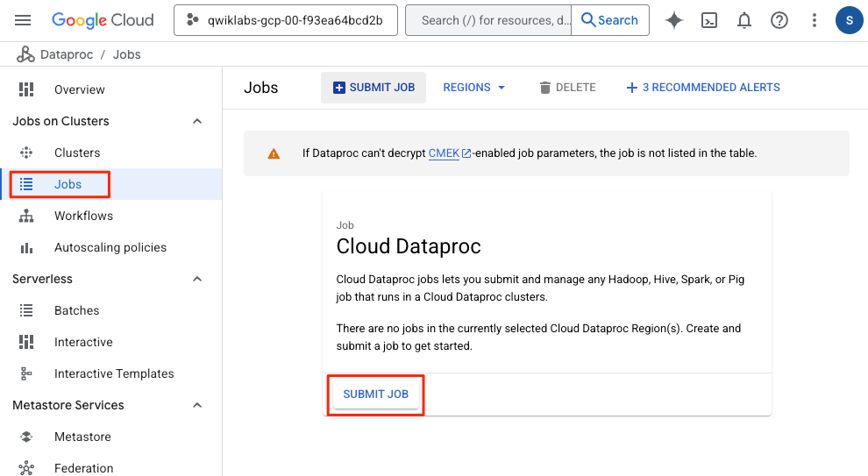This screenshot has height=476, width=868.
Task: Open the project selector qwiklabs-gcp
Action: click(x=286, y=20)
